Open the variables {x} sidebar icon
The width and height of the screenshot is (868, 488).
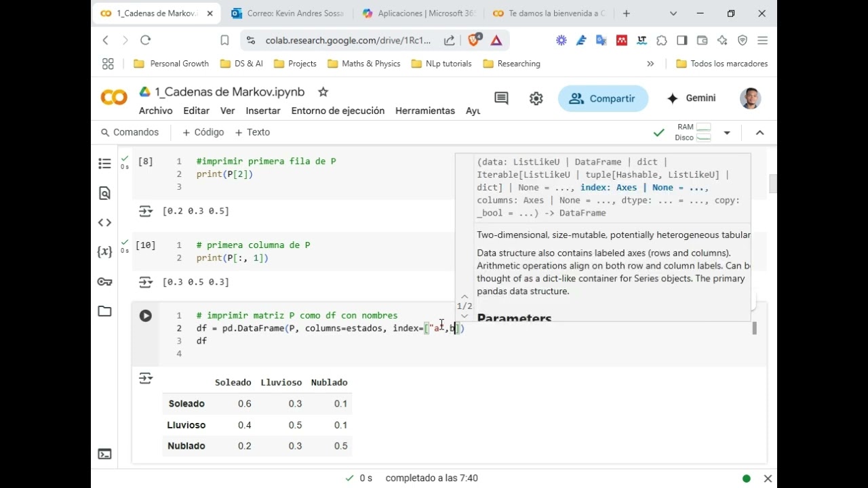click(104, 252)
